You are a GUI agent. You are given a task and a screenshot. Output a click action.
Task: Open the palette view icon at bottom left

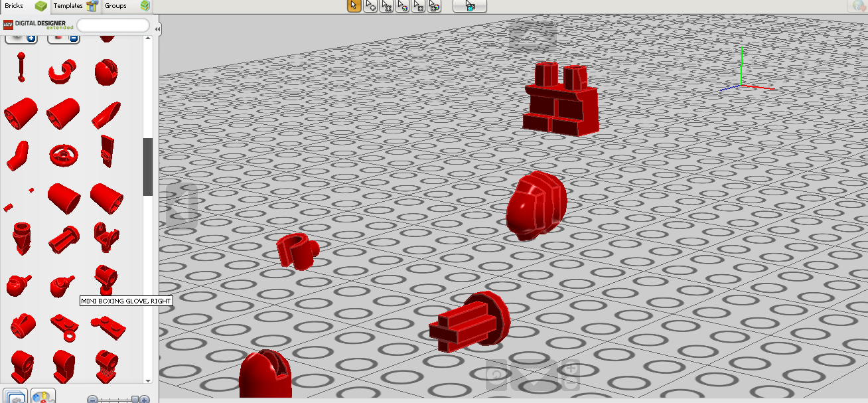click(x=16, y=396)
